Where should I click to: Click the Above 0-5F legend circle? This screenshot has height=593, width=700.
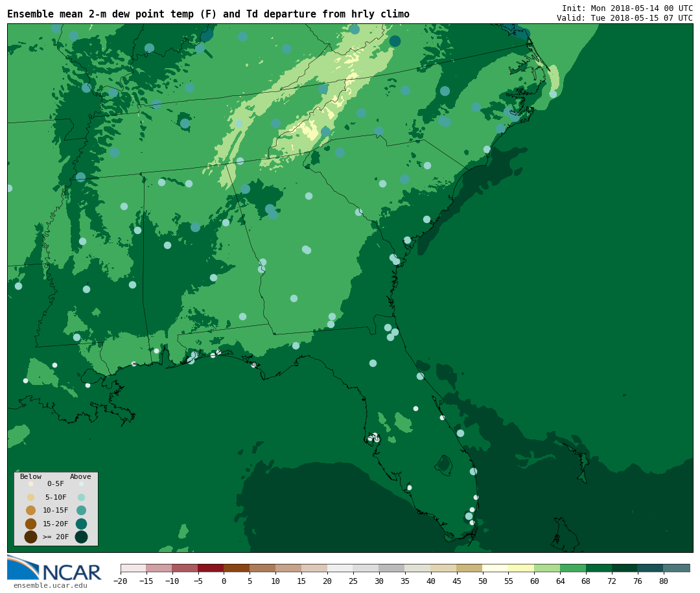81,483
